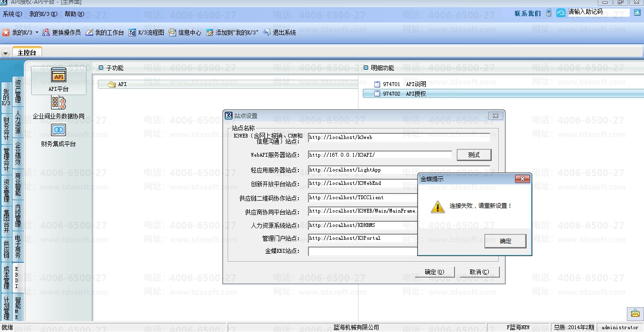
Task: Switch to the 资产管理 side tab
Action: click(x=18, y=92)
